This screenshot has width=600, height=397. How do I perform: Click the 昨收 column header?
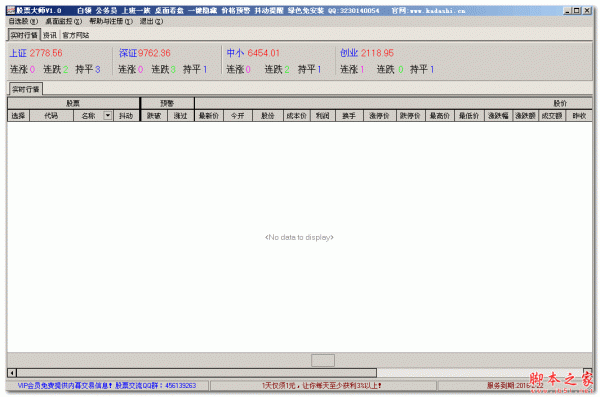pos(579,116)
